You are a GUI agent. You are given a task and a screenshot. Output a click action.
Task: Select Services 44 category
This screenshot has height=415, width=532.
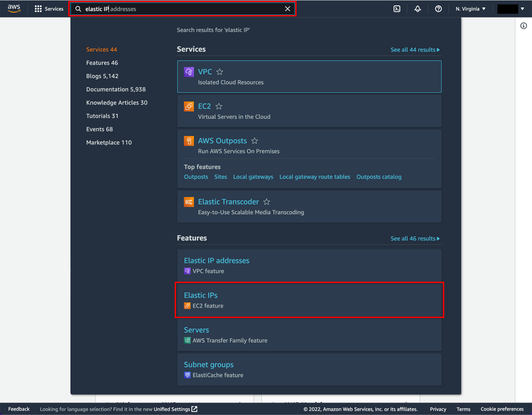102,49
